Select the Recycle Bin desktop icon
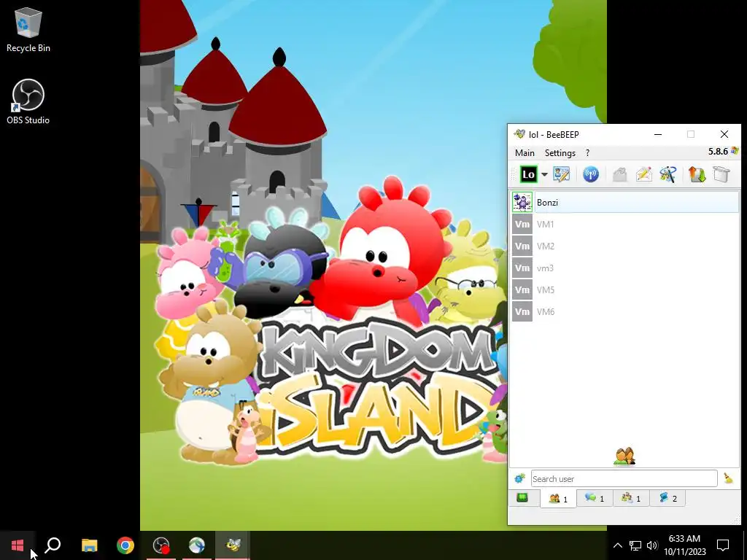This screenshot has width=747, height=560. click(x=28, y=28)
